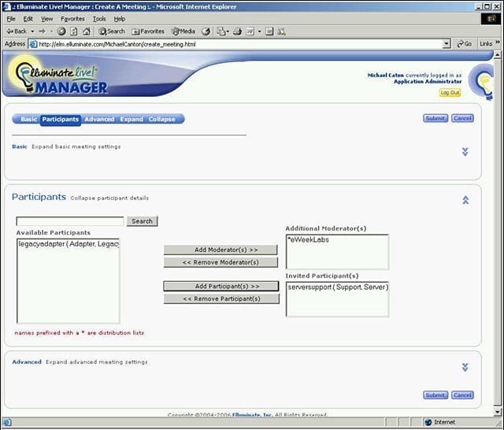The width and height of the screenshot is (504, 430).
Task: Click the status bar page icon
Action: 7,422
